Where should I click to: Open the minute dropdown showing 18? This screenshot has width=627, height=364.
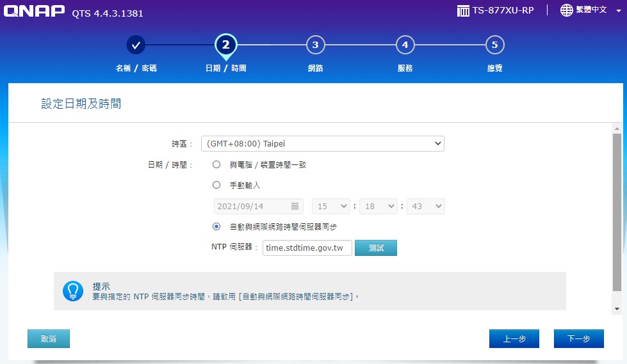click(x=378, y=206)
